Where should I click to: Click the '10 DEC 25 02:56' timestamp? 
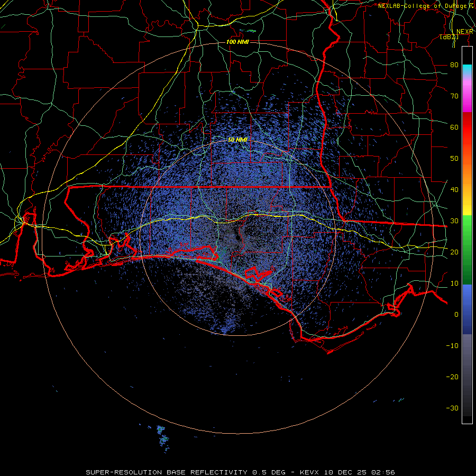point(360,472)
